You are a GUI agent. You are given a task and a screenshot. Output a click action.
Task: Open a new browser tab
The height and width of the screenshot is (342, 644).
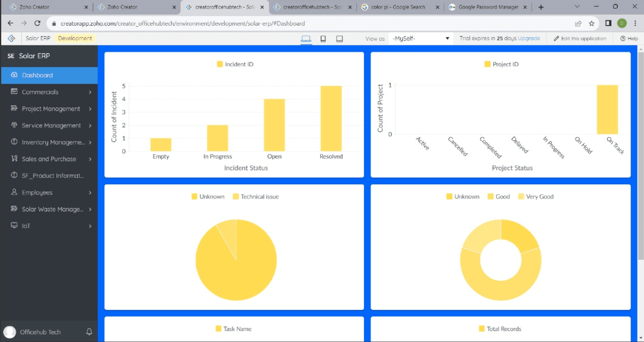point(541,7)
